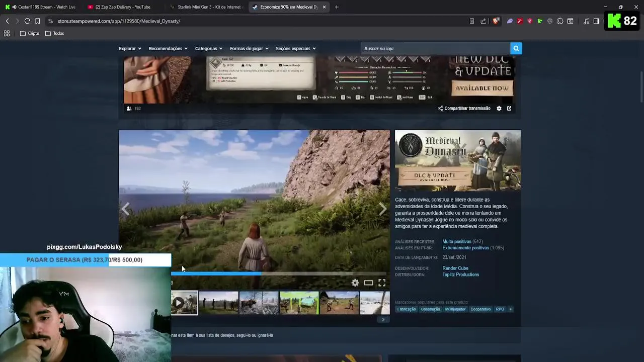Open the Cripto bookmarks folder
Screen dimensions: 644x362
click(x=29, y=33)
